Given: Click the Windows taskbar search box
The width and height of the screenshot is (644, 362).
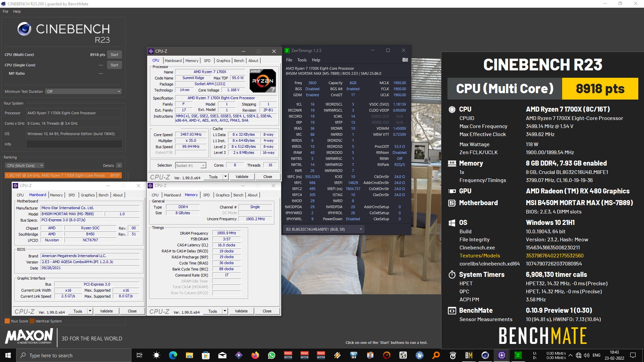Looking at the screenshot, I should coord(74,355).
